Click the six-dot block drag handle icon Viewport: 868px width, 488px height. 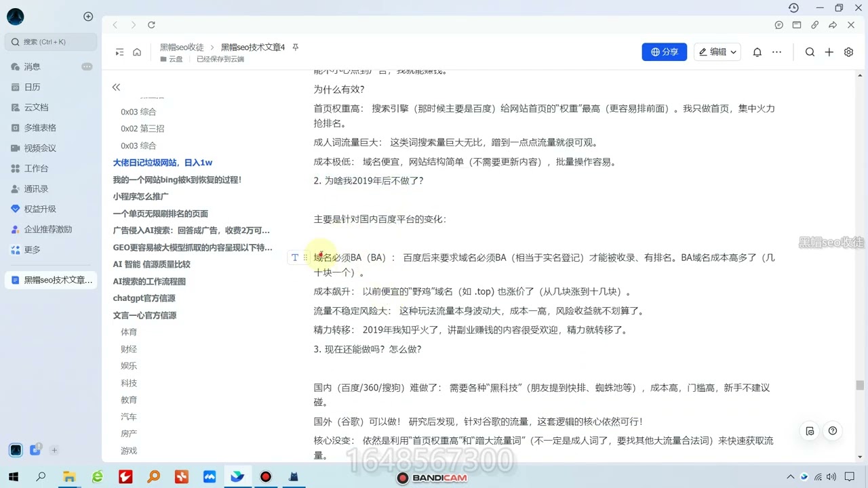(x=306, y=258)
